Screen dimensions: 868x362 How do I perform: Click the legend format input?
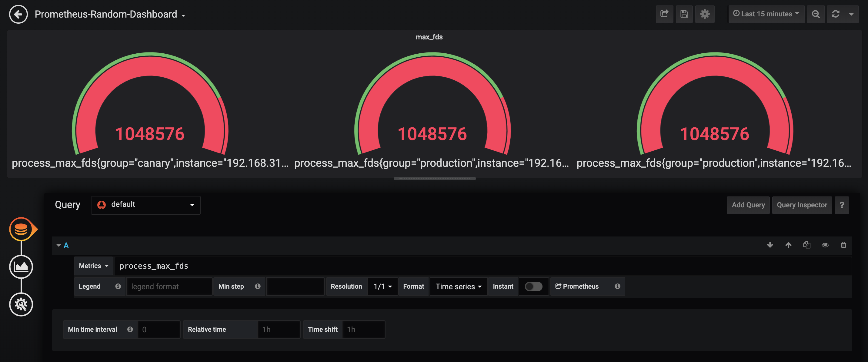[x=169, y=287]
